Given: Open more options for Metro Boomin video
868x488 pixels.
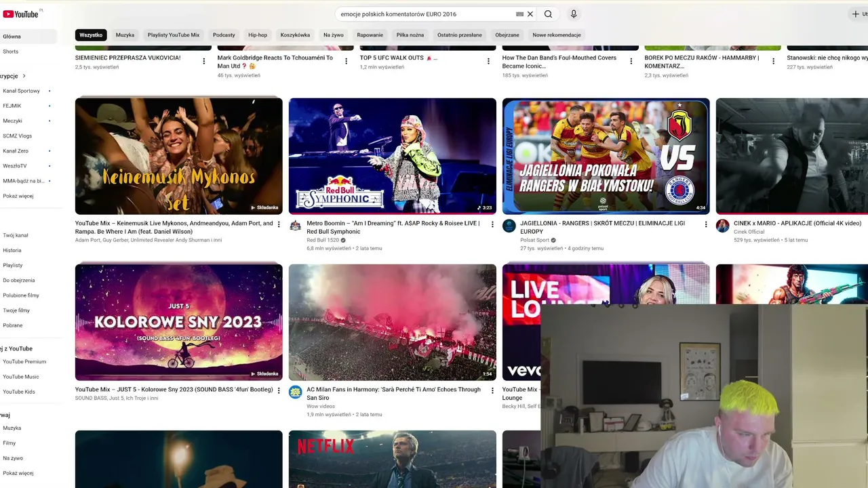Looking at the screenshot, I should tap(492, 224).
